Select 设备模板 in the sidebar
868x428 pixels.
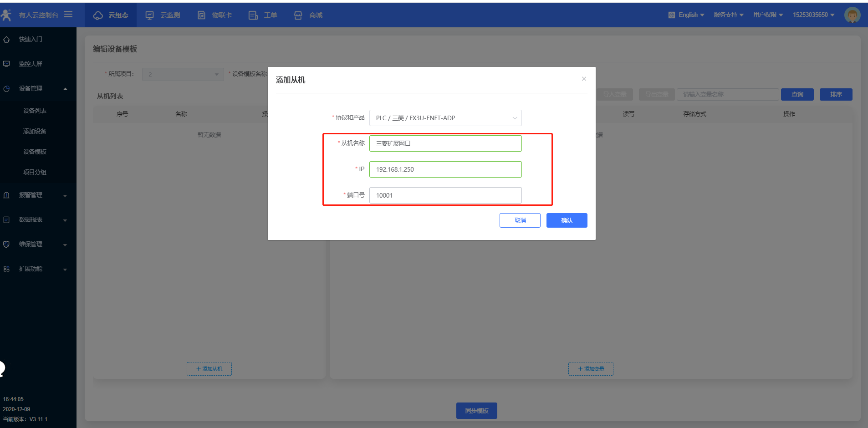coord(35,152)
